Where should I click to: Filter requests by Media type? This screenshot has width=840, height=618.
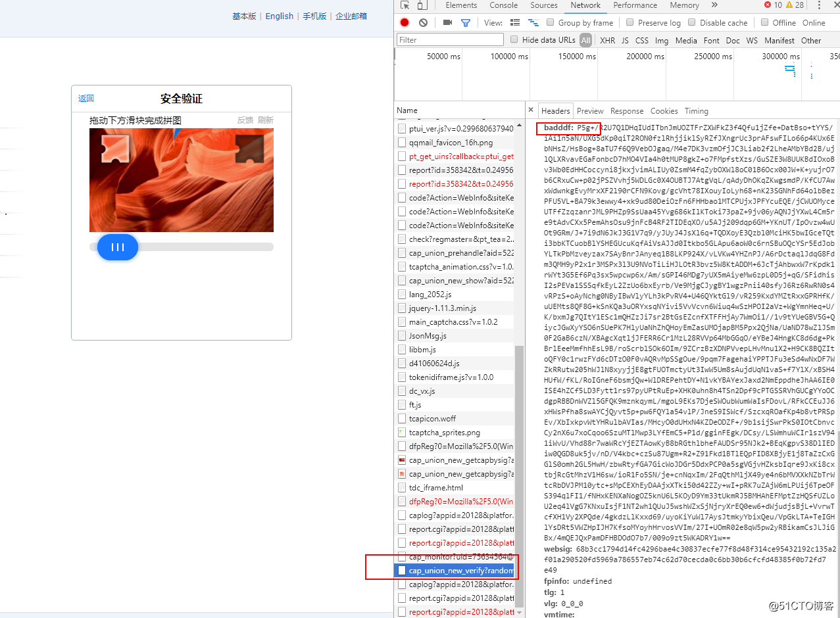pyautogui.click(x=686, y=40)
